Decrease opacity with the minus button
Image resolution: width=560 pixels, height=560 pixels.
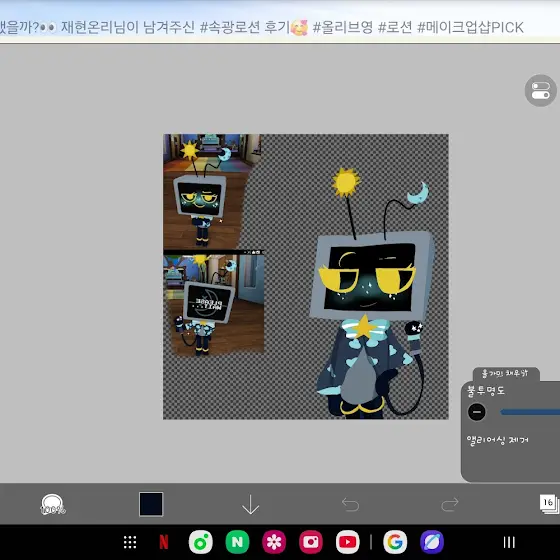pyautogui.click(x=476, y=412)
